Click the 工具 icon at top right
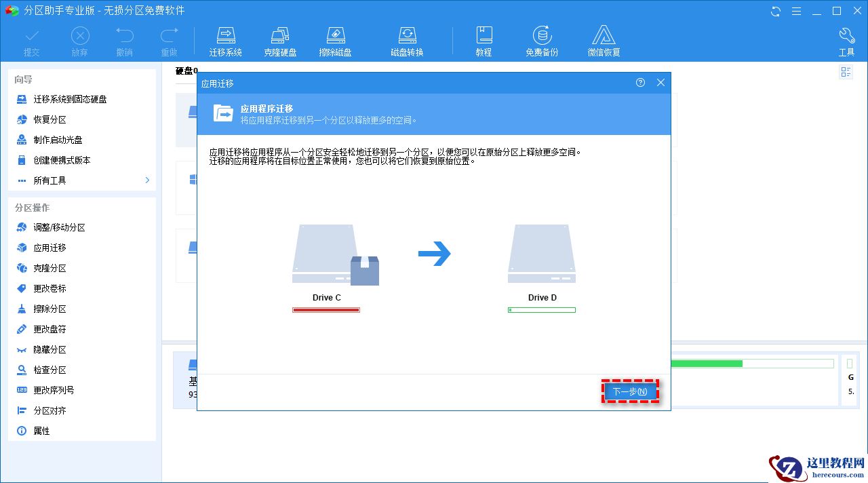The height and width of the screenshot is (483, 868). 846,39
